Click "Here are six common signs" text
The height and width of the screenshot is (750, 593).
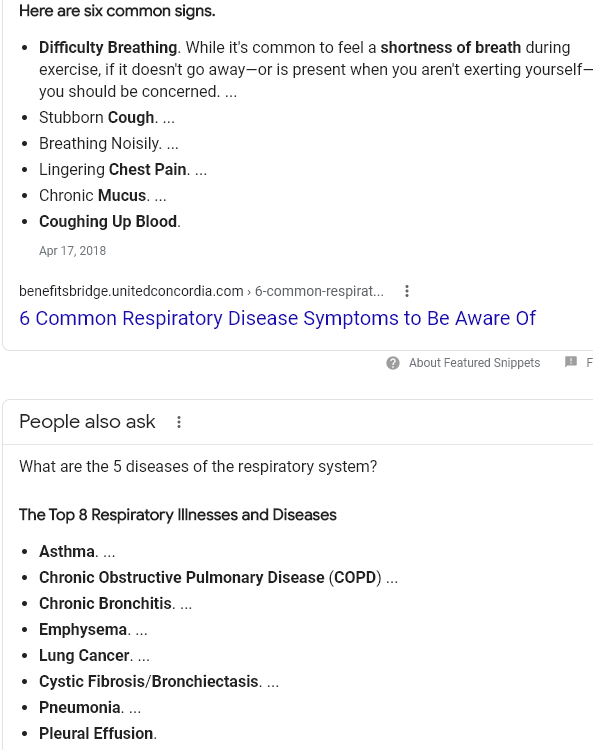click(x=117, y=11)
